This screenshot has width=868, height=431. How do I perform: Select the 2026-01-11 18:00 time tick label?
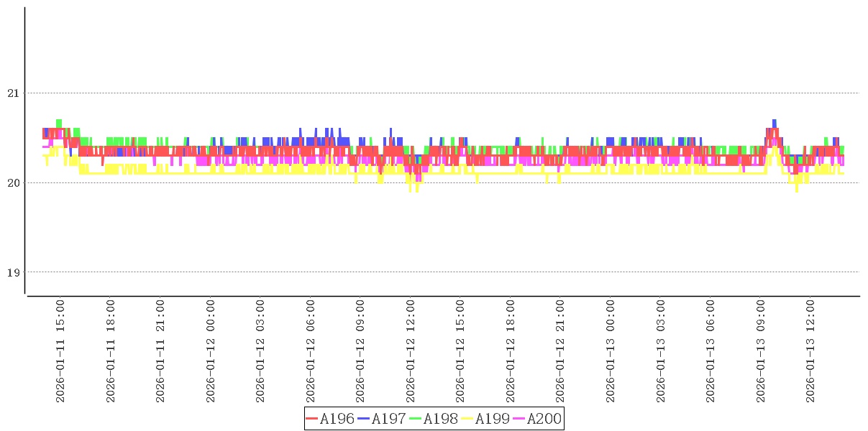(110, 352)
